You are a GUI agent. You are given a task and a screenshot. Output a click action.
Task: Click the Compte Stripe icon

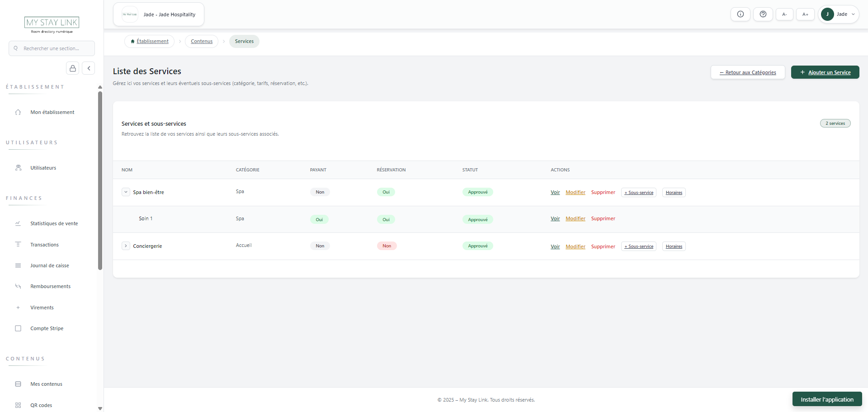[x=18, y=328]
